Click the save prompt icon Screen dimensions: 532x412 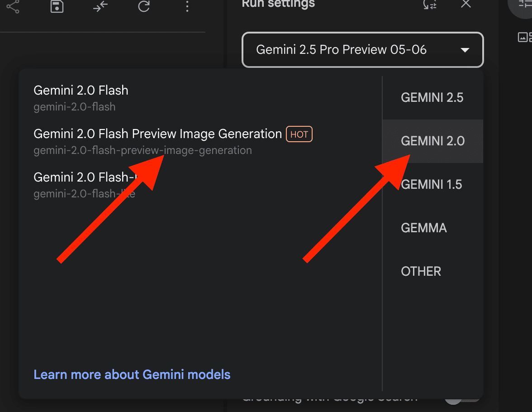pyautogui.click(x=57, y=6)
